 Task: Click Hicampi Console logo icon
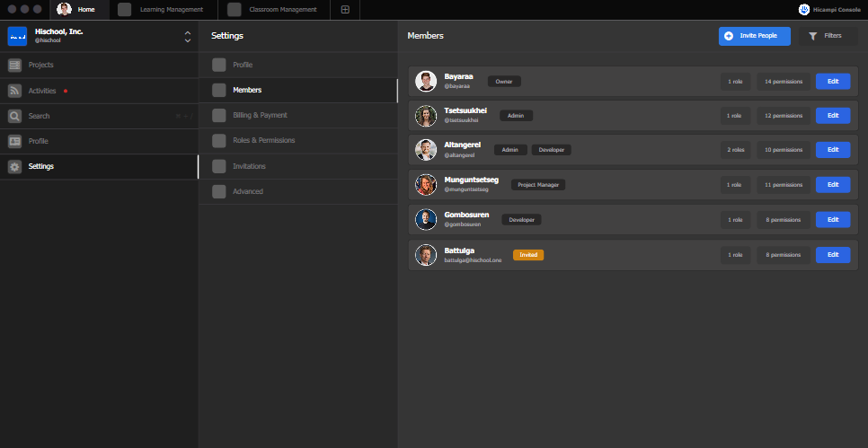[803, 10]
